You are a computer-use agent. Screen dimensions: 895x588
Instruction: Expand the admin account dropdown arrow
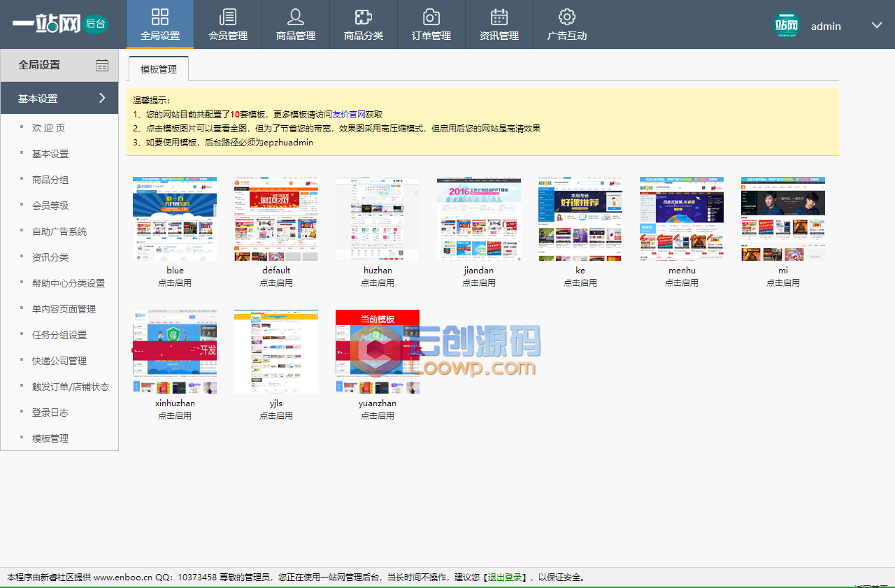(877, 25)
